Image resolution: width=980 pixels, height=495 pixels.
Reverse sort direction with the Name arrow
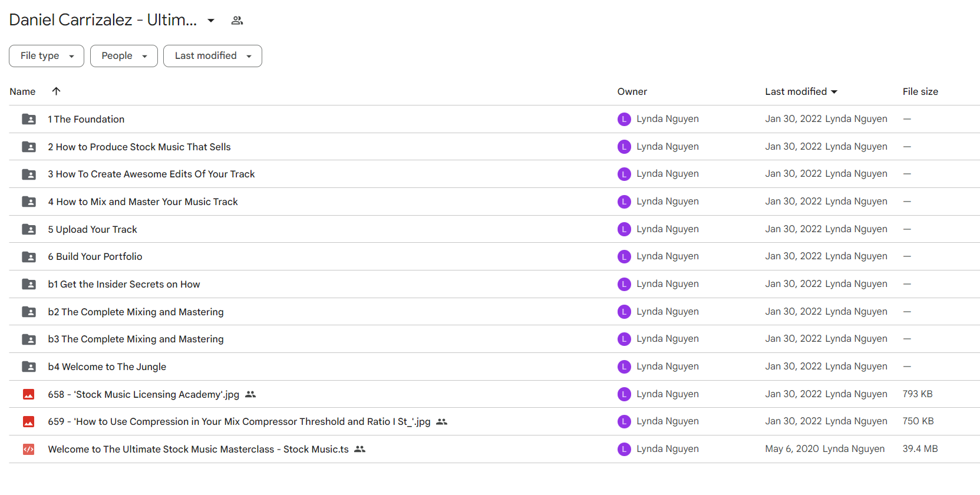[56, 91]
